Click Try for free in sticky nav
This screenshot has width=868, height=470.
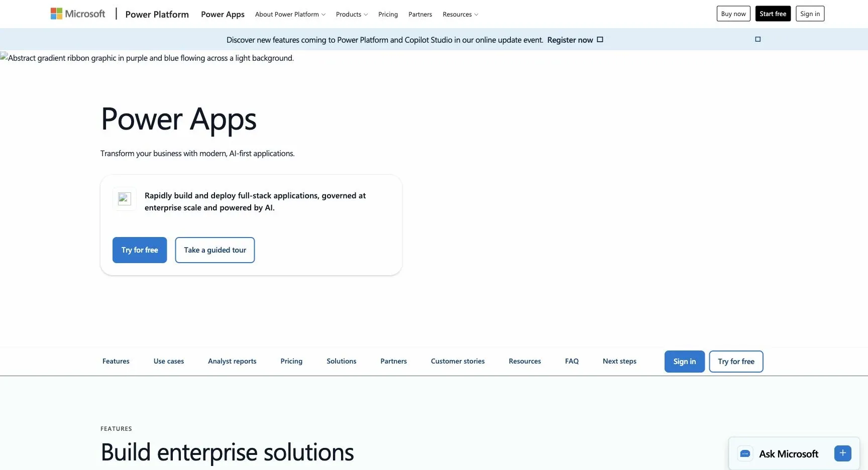point(736,362)
